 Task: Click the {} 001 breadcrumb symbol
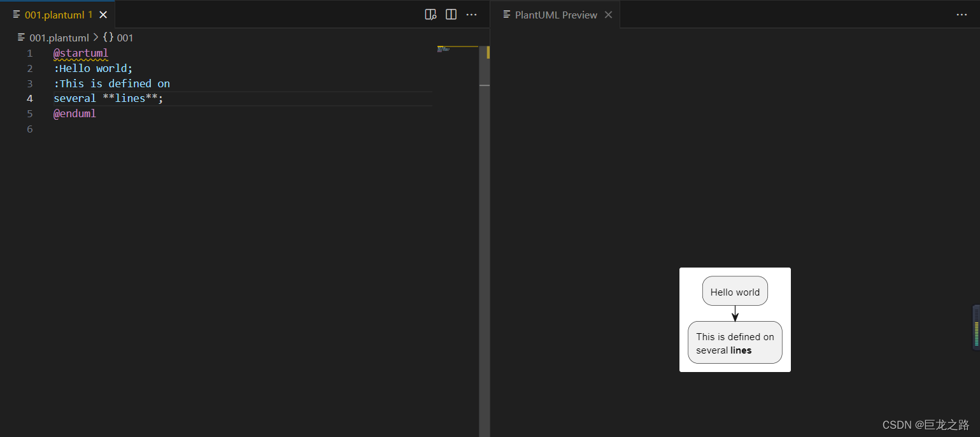pos(118,38)
